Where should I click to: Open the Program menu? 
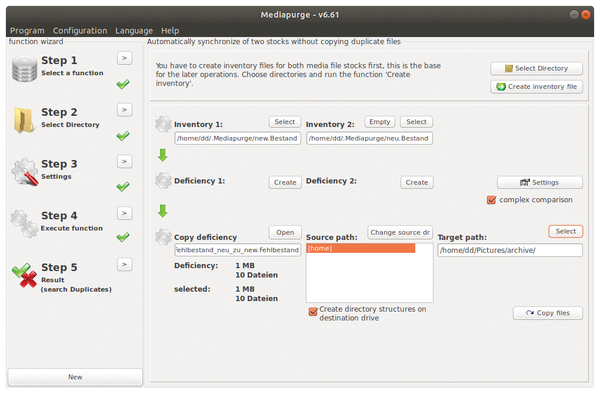click(27, 31)
